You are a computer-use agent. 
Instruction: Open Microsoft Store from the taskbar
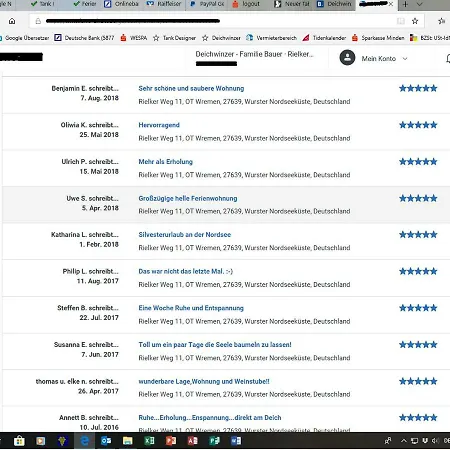click(x=19, y=441)
